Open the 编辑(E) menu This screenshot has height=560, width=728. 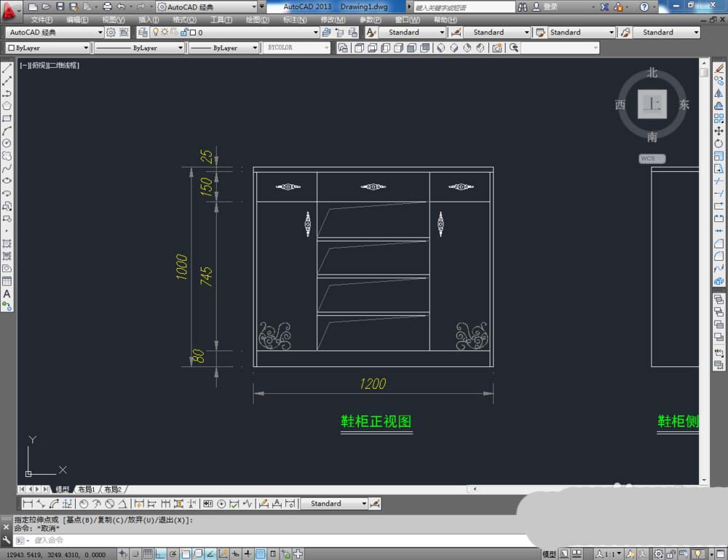pos(77,20)
